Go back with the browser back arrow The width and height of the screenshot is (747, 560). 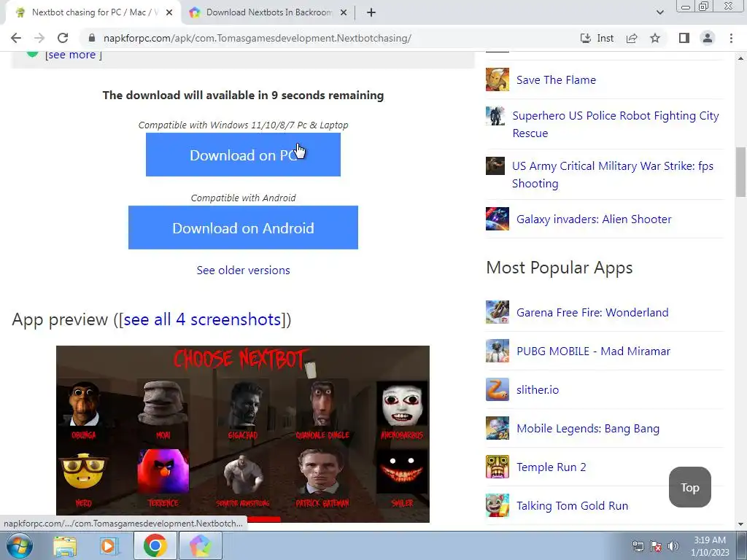coord(16,38)
